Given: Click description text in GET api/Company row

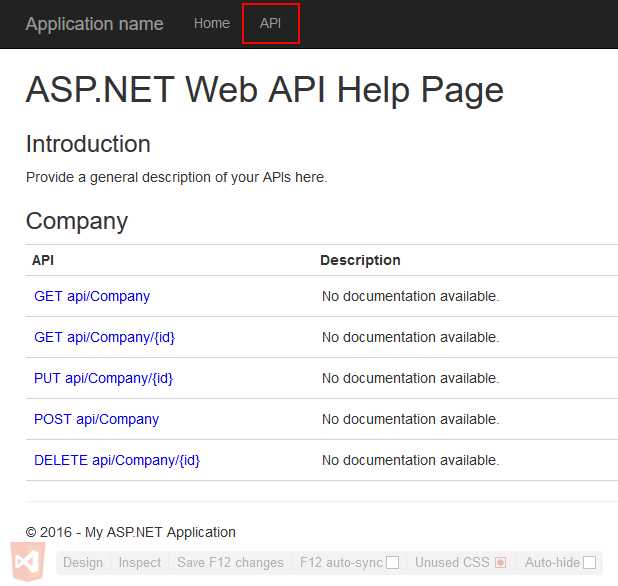Looking at the screenshot, I should coord(410,296).
